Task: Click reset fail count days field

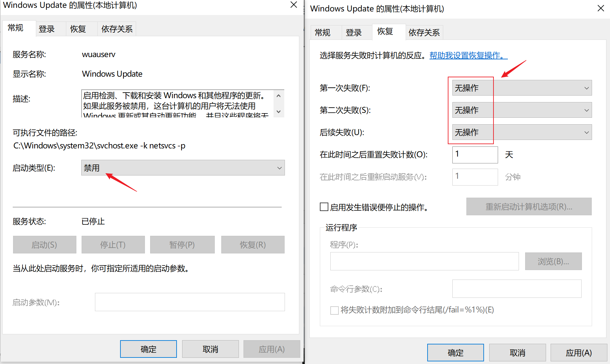Action: click(x=475, y=155)
